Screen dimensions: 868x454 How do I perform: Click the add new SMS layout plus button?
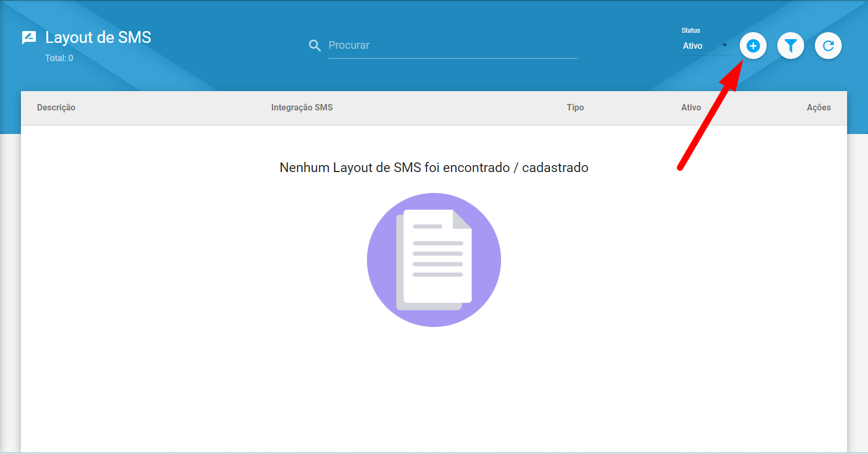[753, 46]
